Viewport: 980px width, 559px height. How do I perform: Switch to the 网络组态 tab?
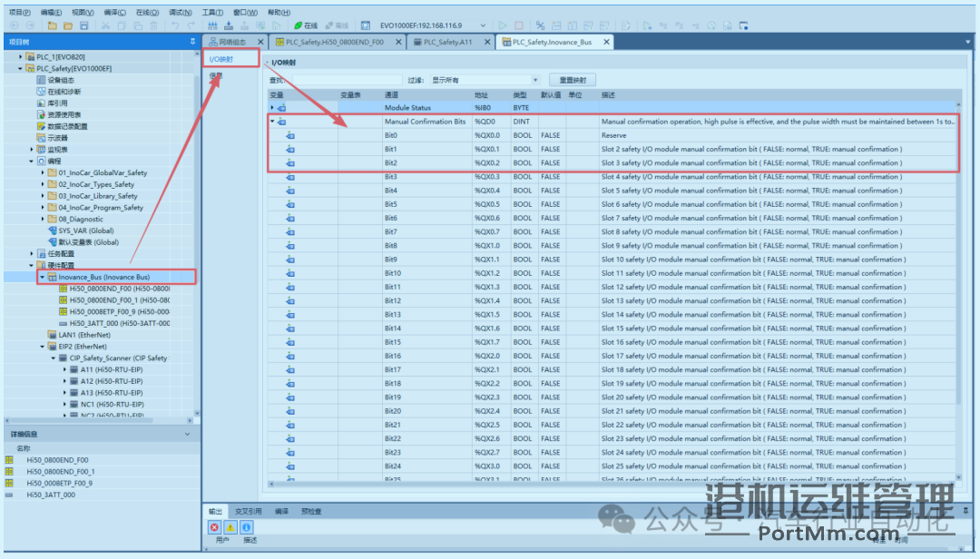(x=233, y=42)
